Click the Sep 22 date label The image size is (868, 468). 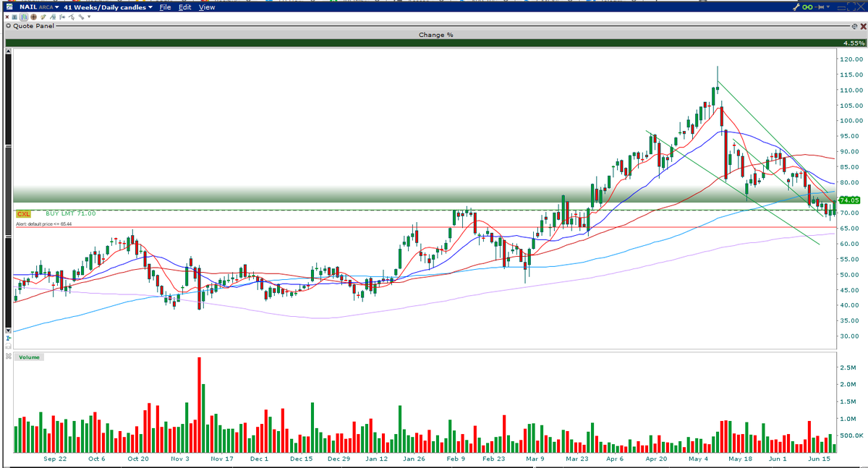55,459
